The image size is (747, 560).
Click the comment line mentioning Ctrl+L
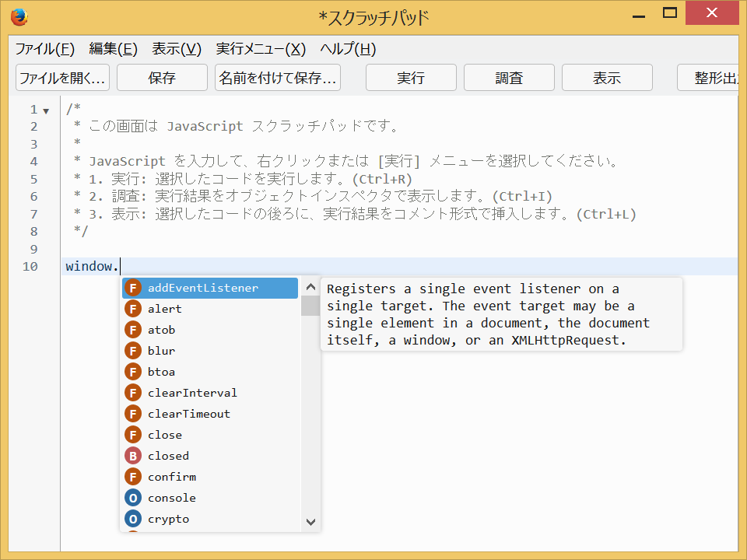click(x=355, y=215)
